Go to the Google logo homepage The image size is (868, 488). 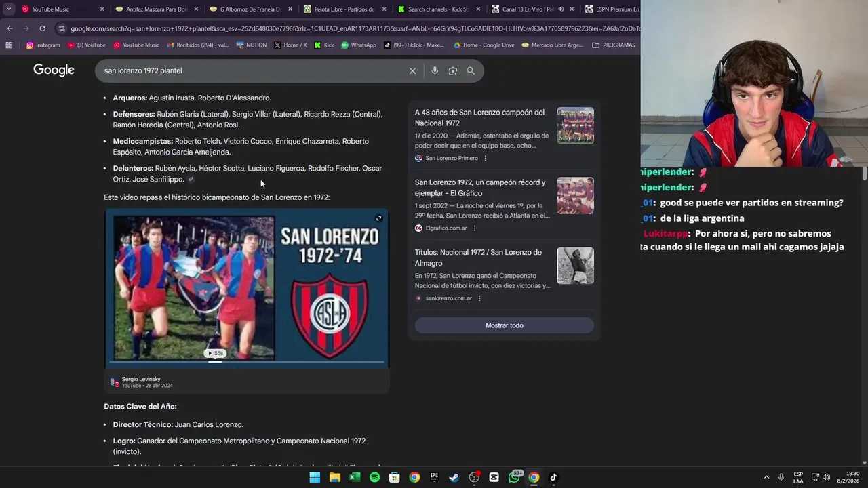click(x=54, y=70)
